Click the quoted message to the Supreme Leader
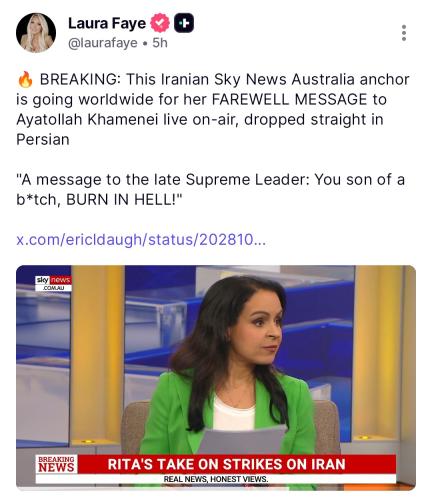 (210, 189)
